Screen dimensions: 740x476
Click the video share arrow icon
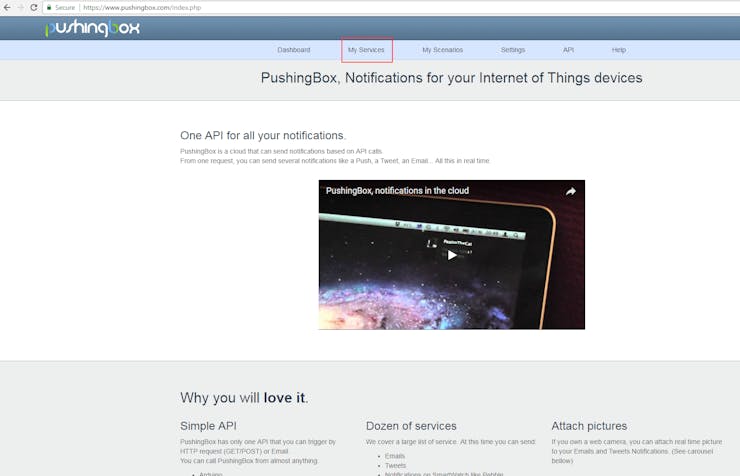571,192
